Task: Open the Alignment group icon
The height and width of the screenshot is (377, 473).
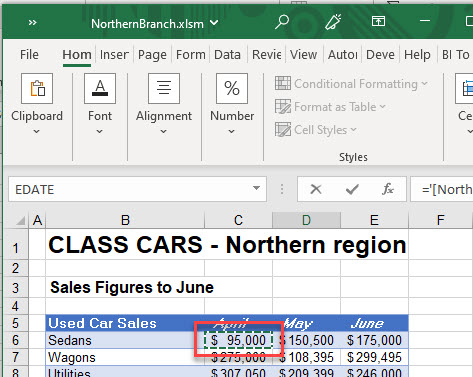Action: pyautogui.click(x=164, y=89)
